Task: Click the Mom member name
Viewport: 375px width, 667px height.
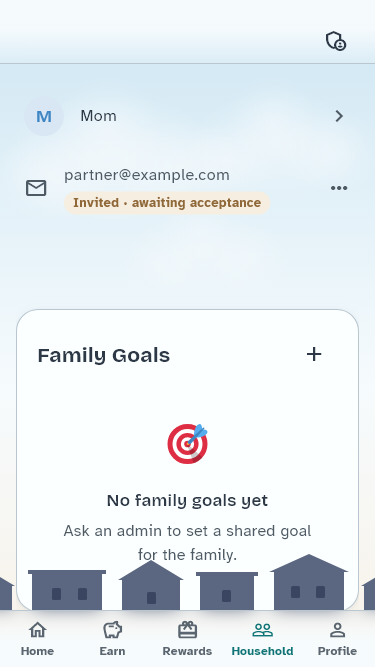Action: (98, 116)
